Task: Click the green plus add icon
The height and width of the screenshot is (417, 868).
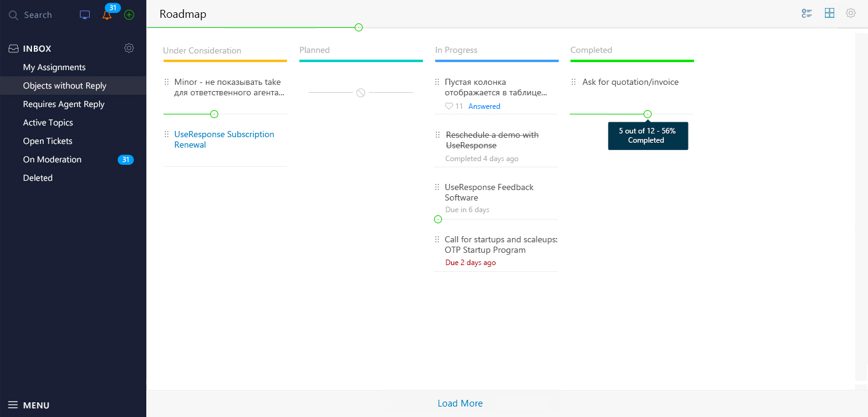Action: click(x=129, y=15)
